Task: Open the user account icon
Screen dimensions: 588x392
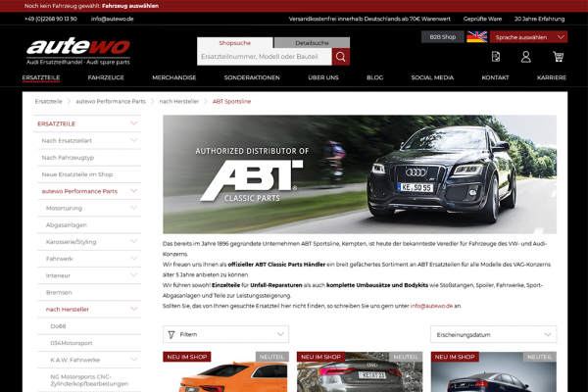Action: [x=525, y=57]
